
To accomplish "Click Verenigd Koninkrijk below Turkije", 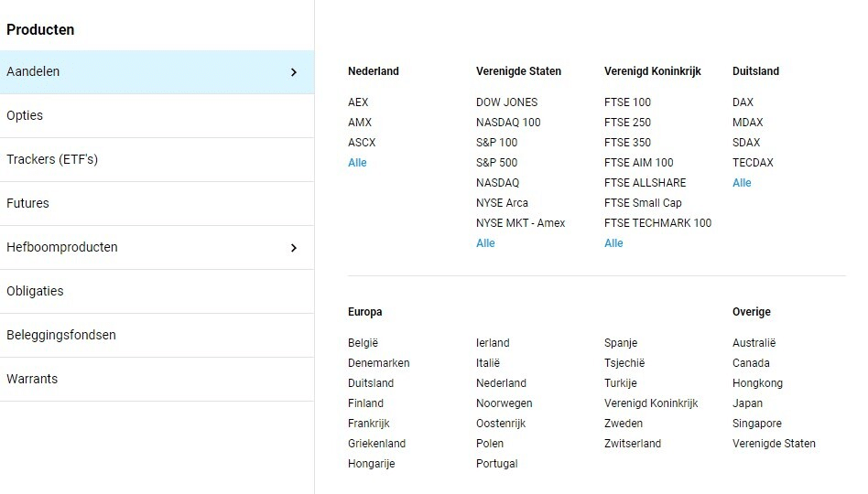I will tap(651, 403).
